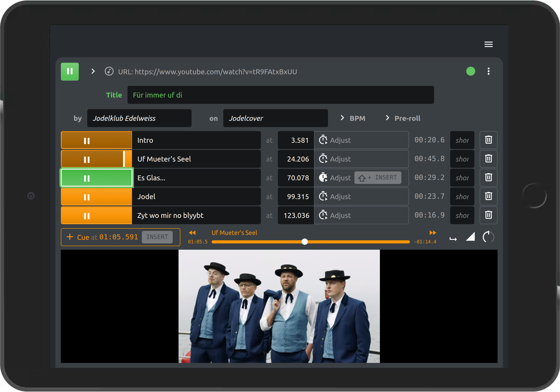Open the track's three-dot options menu
This screenshot has height=392, width=560.
click(x=488, y=71)
